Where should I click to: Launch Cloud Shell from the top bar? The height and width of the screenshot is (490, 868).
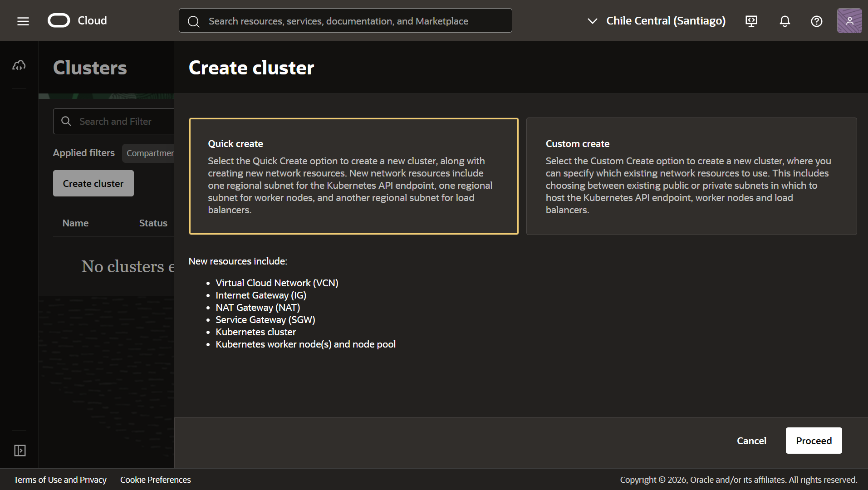(x=751, y=21)
